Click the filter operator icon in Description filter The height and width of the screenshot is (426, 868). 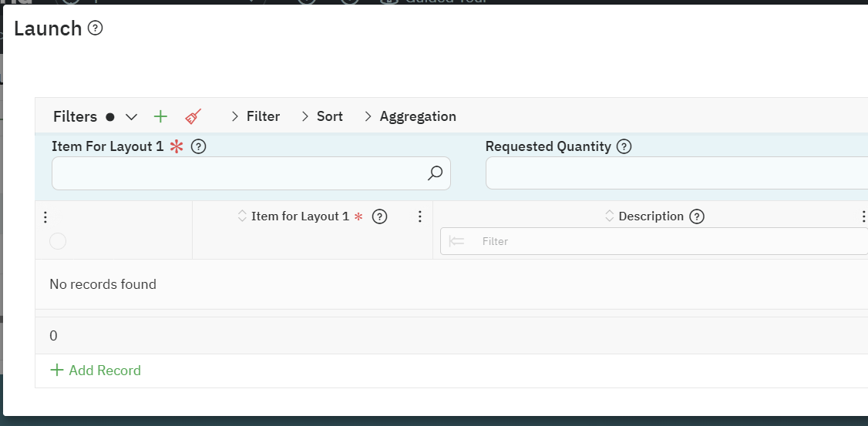click(x=457, y=241)
